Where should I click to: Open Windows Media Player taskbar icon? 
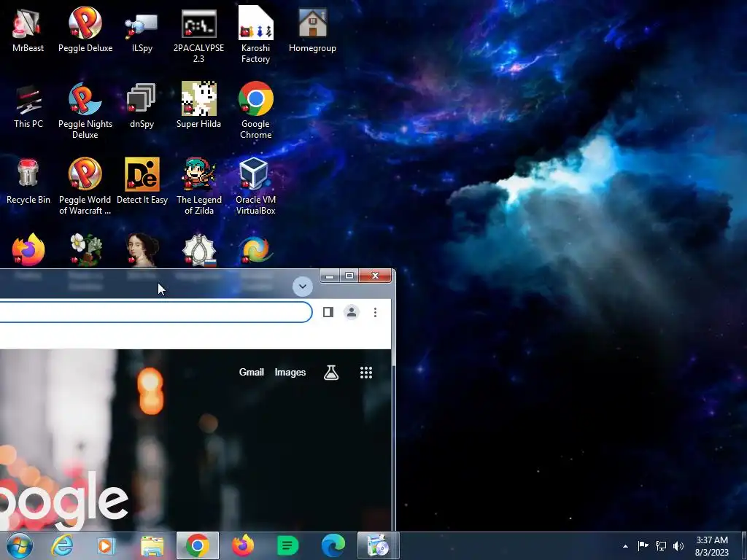(x=106, y=545)
